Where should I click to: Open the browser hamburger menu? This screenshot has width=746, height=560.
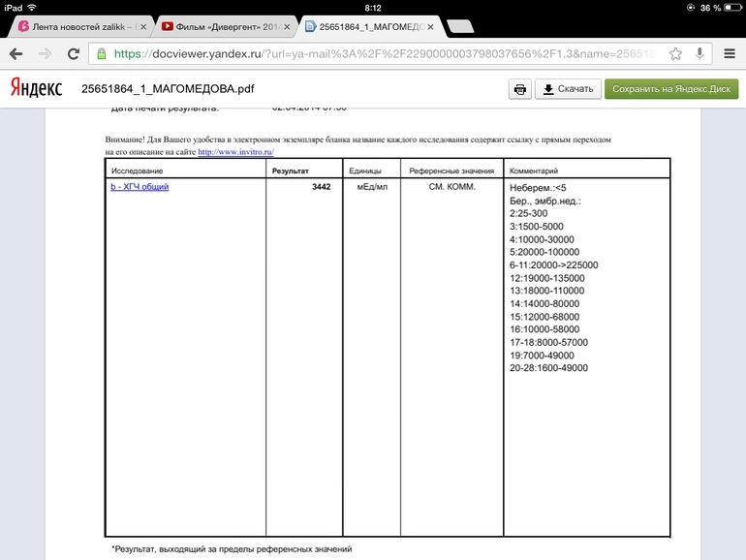click(730, 53)
